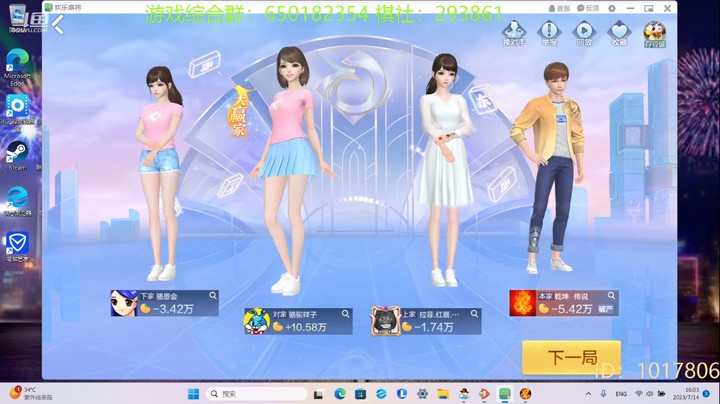The width and height of the screenshot is (720, 404).
Task: Click the -3.42万 score text
Action: click(x=172, y=309)
